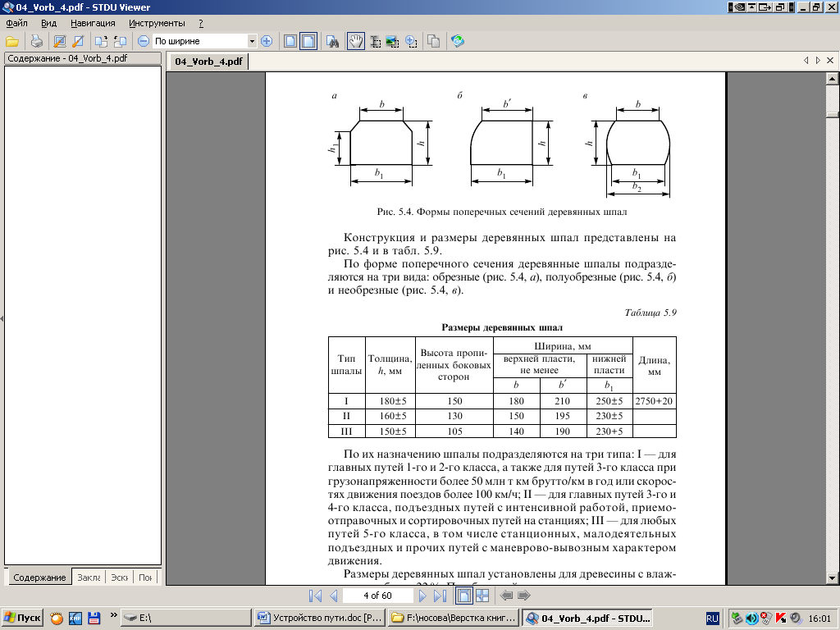840x630 pixels.
Task: Choose the image selection tool
Action: [x=393, y=41]
